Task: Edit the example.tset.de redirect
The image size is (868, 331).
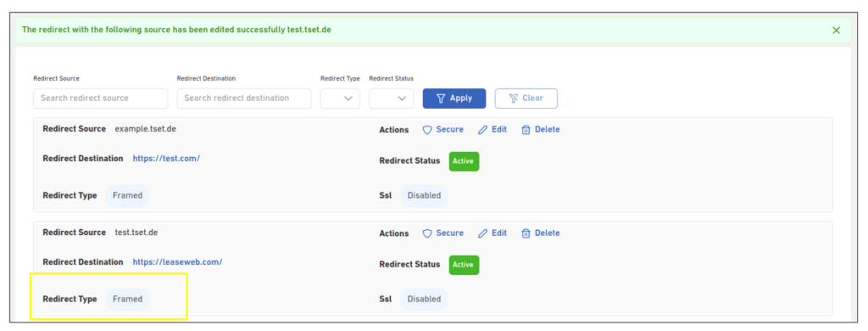Action: click(x=492, y=129)
